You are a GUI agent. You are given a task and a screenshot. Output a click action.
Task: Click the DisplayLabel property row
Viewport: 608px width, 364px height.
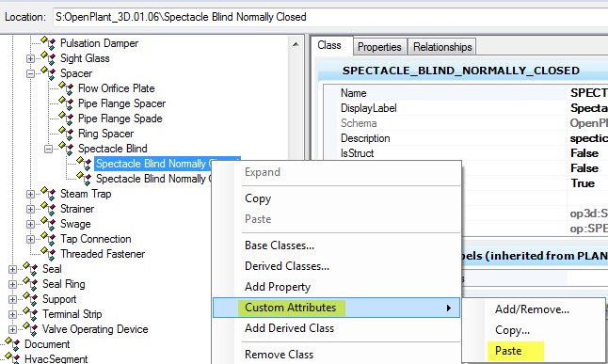(466, 108)
